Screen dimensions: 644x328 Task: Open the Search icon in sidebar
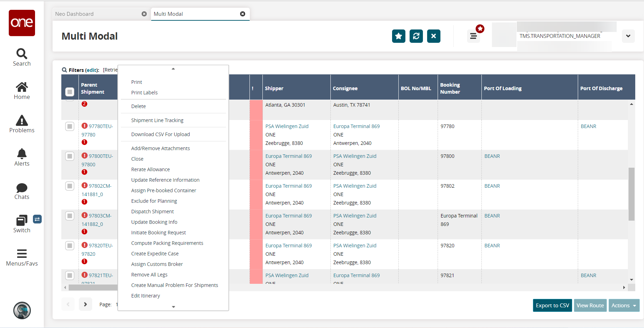(22, 54)
